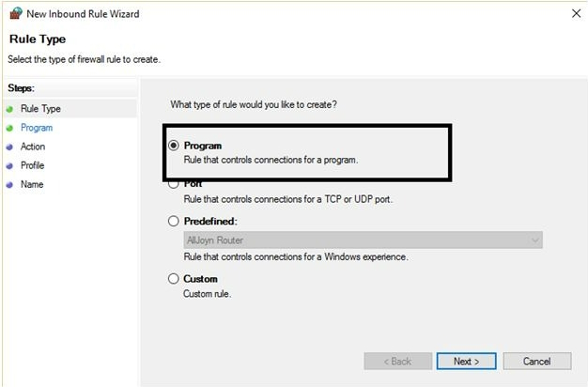Jump to the Profile step

(32, 165)
